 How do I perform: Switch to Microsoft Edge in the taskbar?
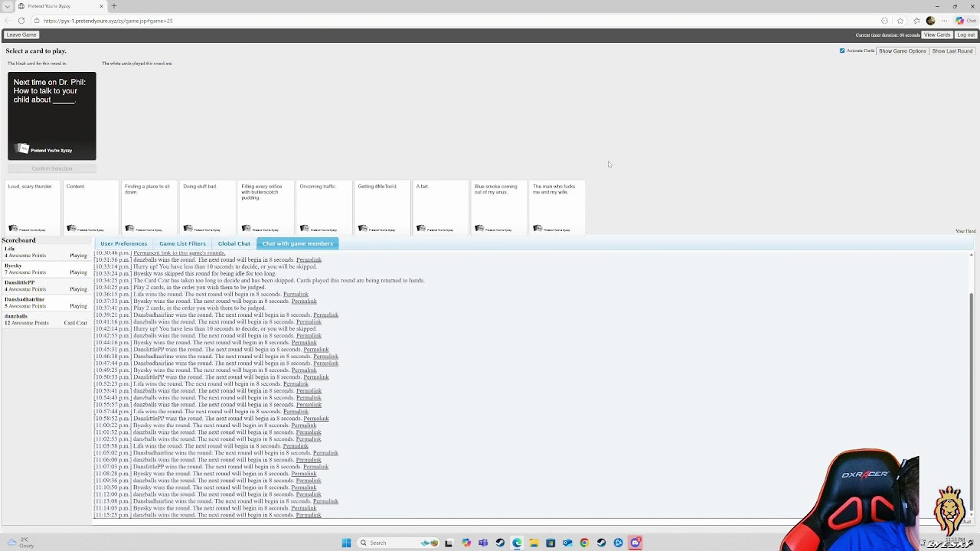coord(517,543)
